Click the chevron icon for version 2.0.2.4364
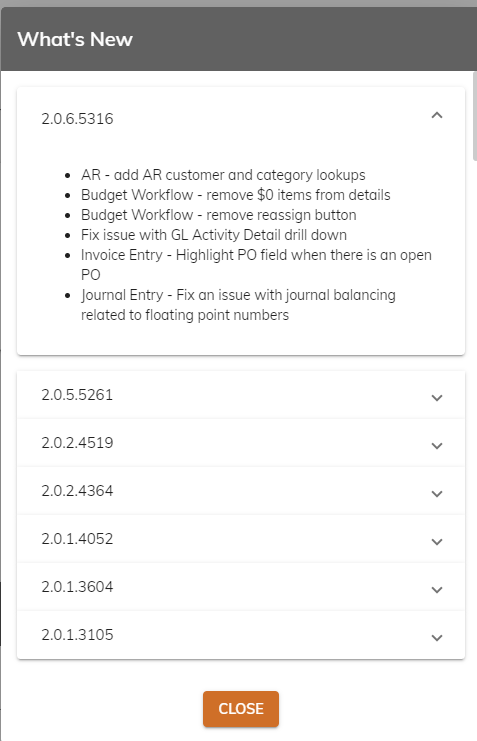 437,494
